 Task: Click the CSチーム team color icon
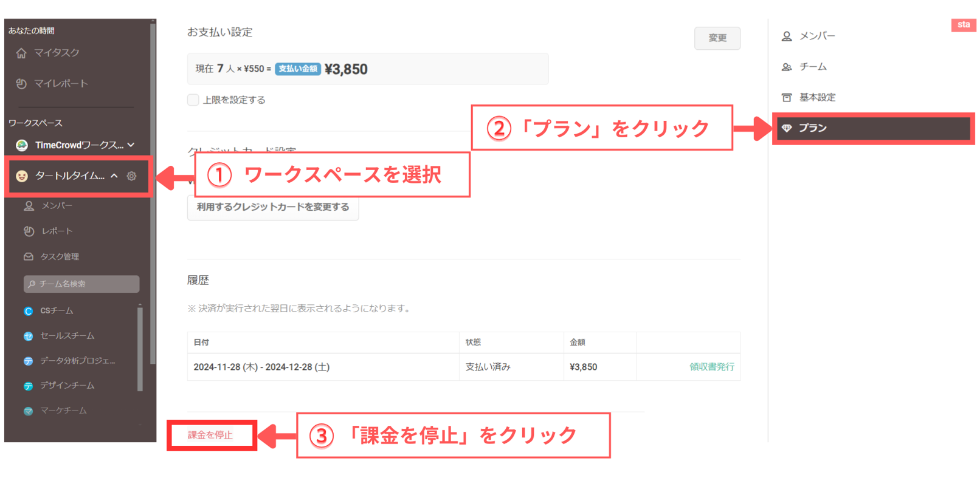coord(28,311)
